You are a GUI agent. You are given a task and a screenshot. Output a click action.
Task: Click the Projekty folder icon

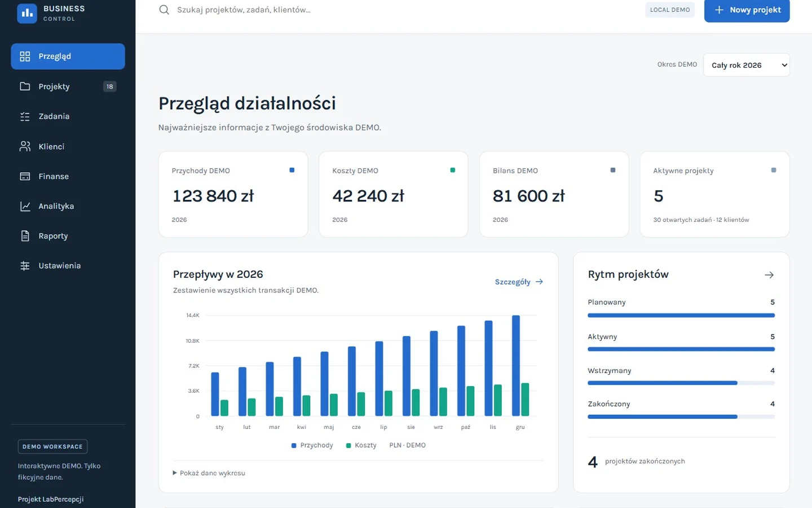click(25, 86)
